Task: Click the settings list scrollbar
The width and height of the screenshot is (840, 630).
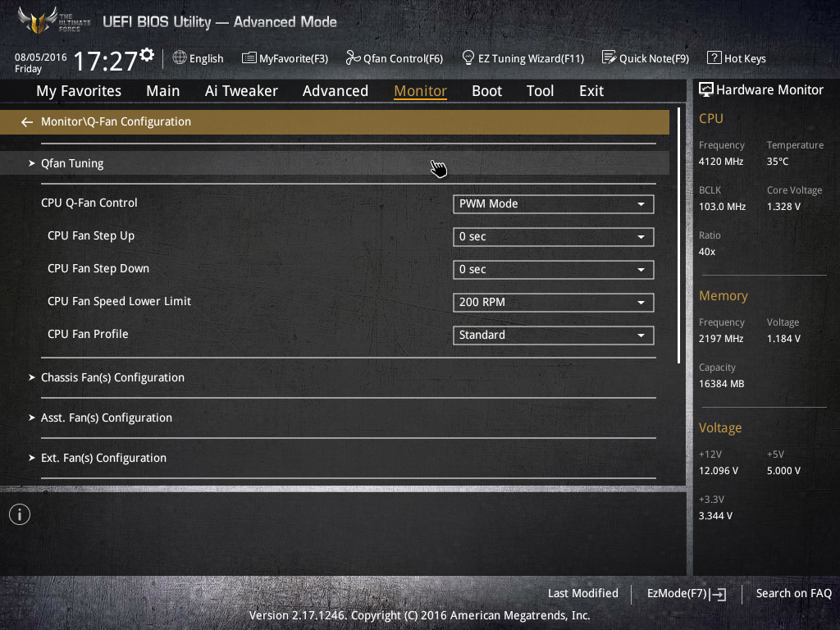Action: pos(678,235)
